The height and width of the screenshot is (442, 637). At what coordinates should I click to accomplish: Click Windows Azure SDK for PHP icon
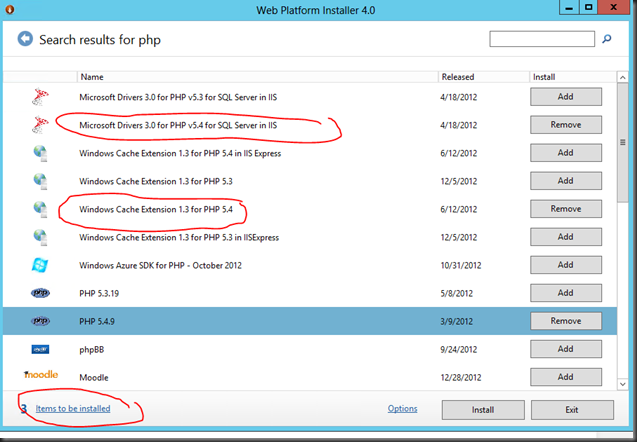pos(40,265)
